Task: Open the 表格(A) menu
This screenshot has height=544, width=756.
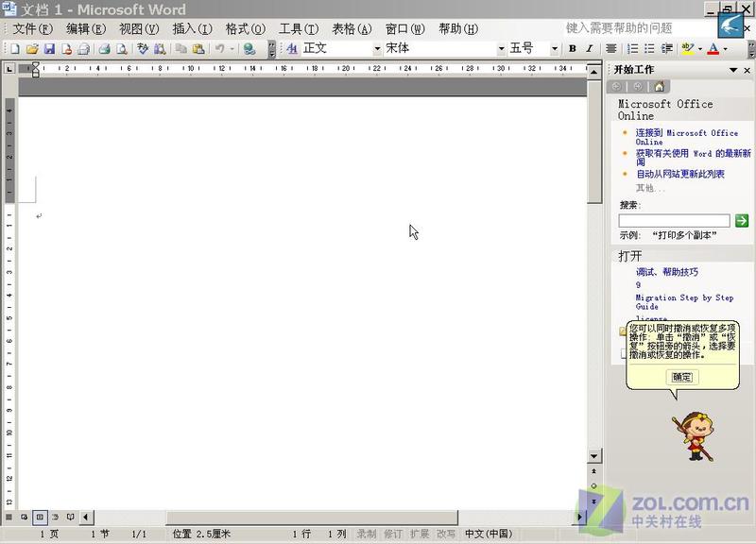Action: [x=352, y=29]
